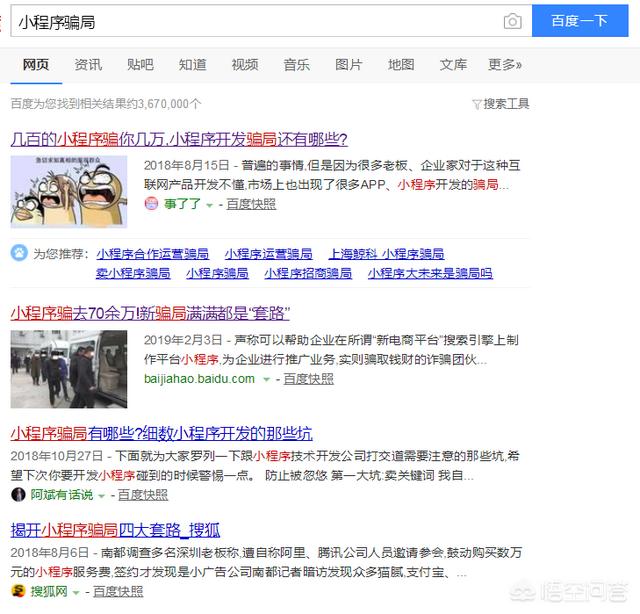Switch to the 资讯 tab
This screenshot has height=614, width=640.
(88, 65)
